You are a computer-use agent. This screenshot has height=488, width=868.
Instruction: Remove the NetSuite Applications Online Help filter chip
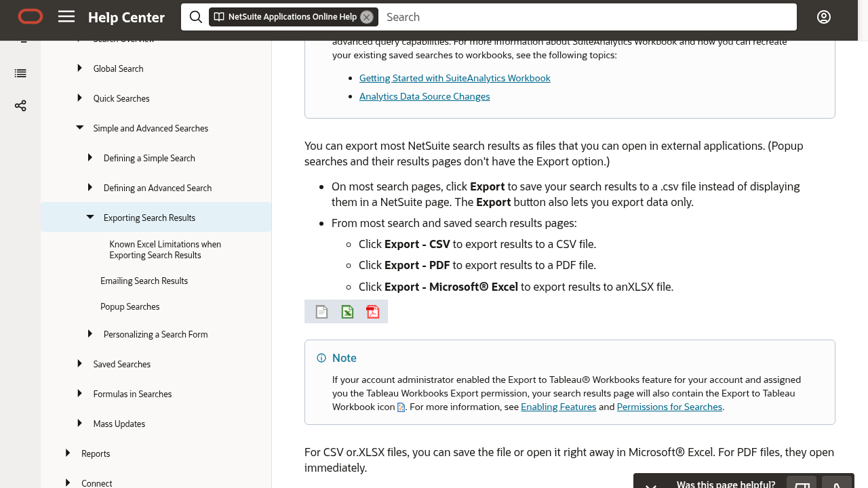click(367, 17)
